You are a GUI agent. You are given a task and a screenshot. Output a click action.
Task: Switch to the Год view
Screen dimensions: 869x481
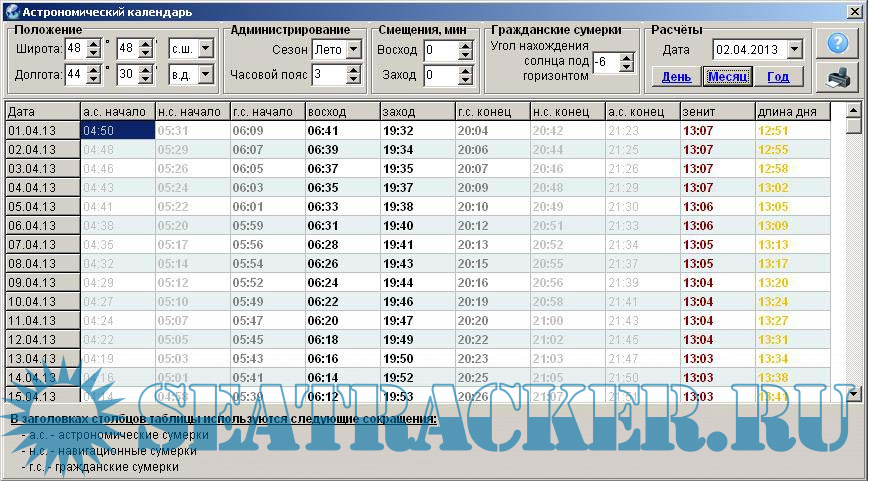tap(778, 77)
